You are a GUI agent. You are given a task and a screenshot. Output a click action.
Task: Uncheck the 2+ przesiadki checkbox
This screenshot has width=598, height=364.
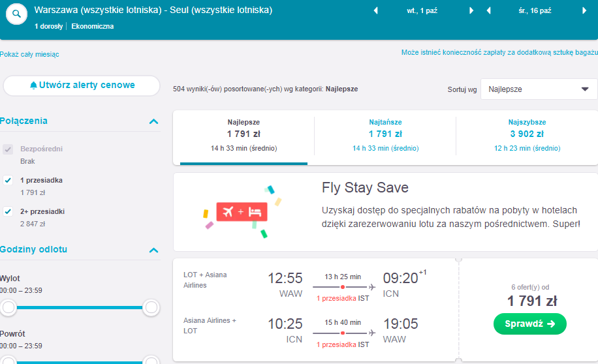pyautogui.click(x=8, y=211)
